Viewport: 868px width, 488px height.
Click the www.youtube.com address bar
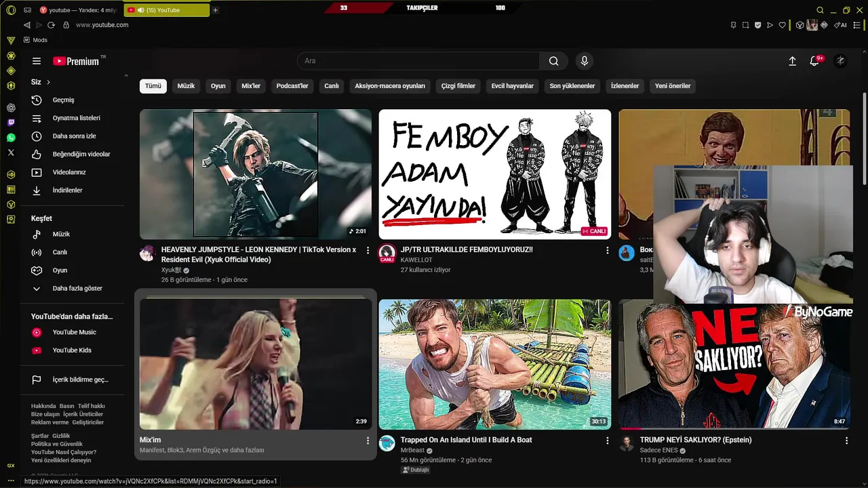pos(102,25)
